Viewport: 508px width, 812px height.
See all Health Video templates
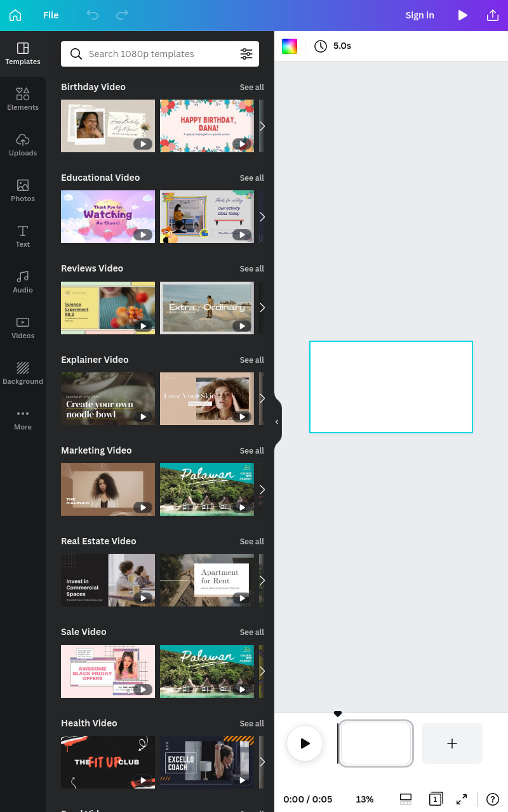[251, 723]
